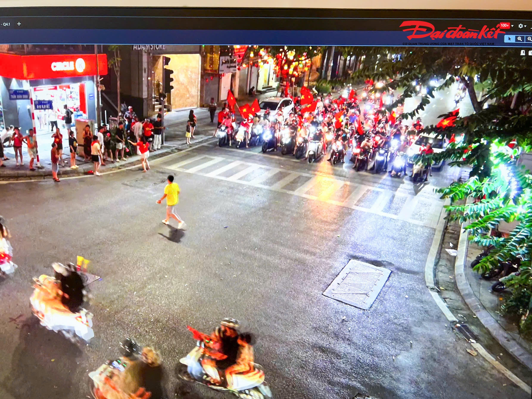Expand the dropdown arrow beside 100+ badge
The width and height of the screenshot is (532, 399).
click(512, 26)
